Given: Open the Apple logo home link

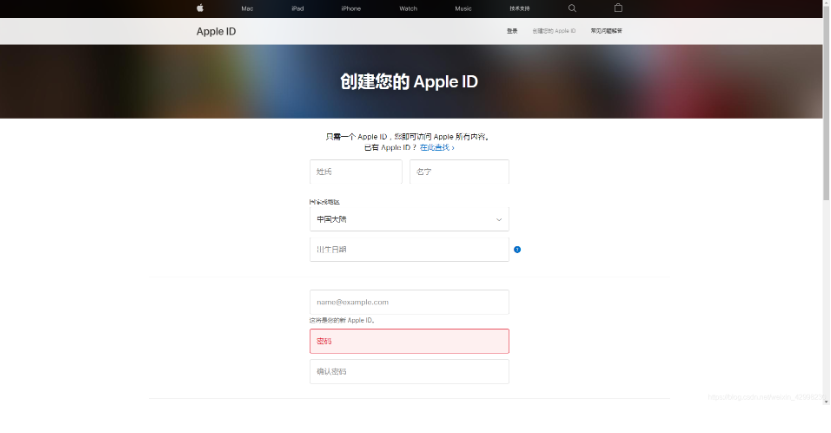Looking at the screenshot, I should (x=200, y=8).
